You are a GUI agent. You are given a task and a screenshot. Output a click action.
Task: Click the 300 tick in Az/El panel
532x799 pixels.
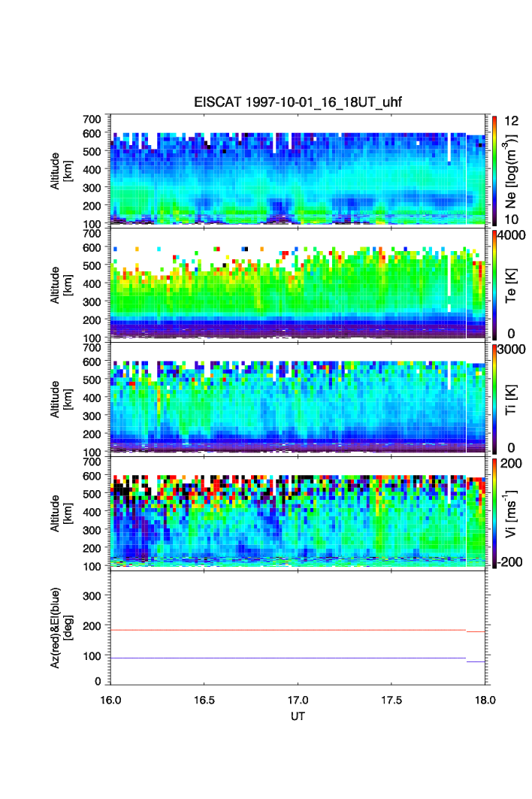(92, 596)
